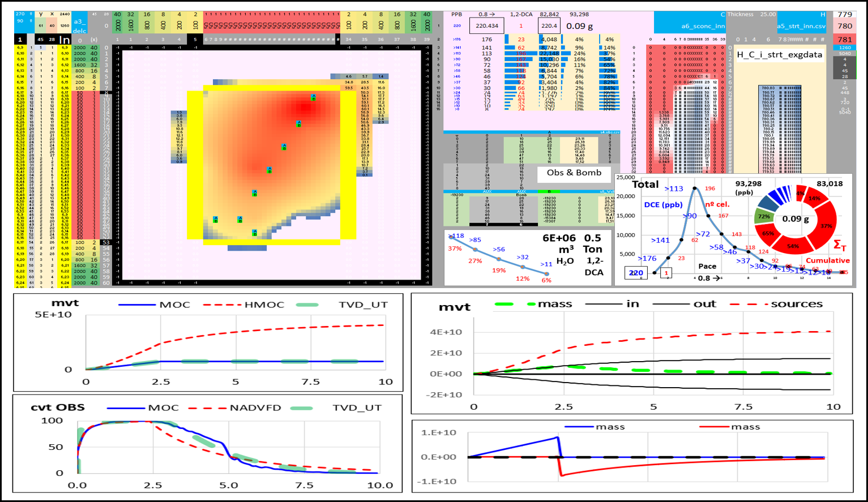This screenshot has height=502, width=868.
Task: Click the red 54% donut segment
Action: click(793, 246)
